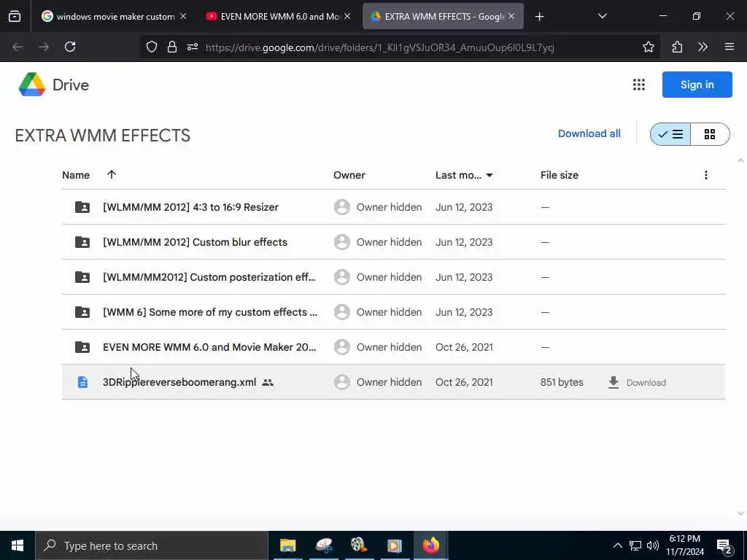Click the Owner column header
This screenshot has height=560, width=747.
click(x=349, y=175)
